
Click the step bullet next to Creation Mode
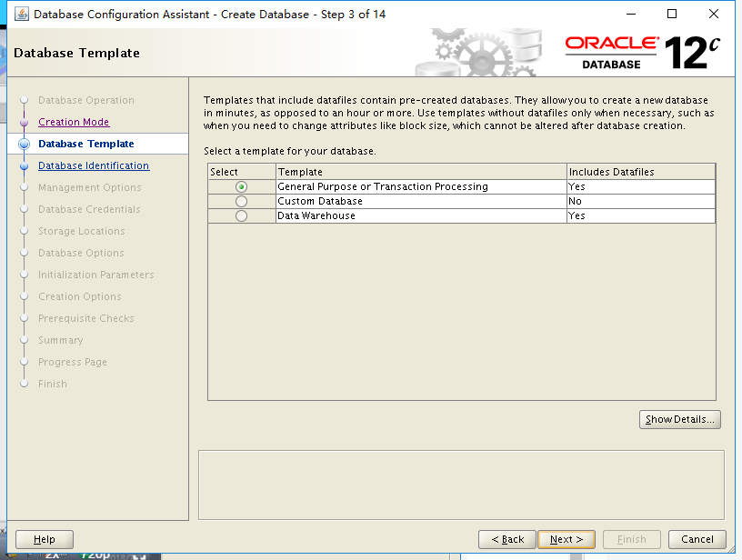pos(25,122)
